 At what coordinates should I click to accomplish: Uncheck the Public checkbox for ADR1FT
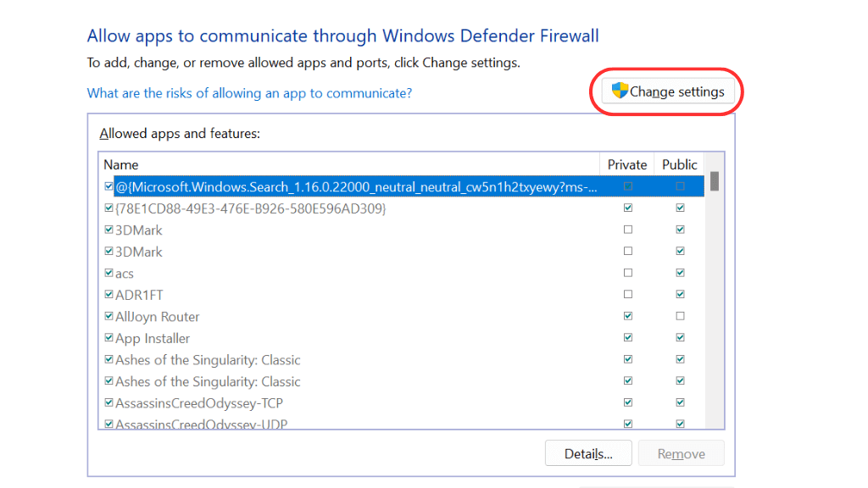[x=680, y=295]
